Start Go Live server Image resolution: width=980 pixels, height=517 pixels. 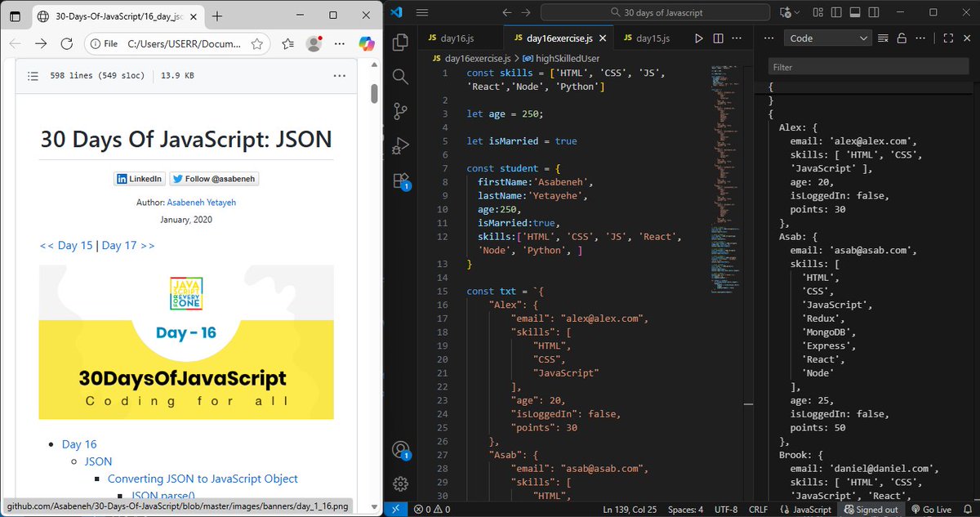pyautogui.click(x=930, y=510)
